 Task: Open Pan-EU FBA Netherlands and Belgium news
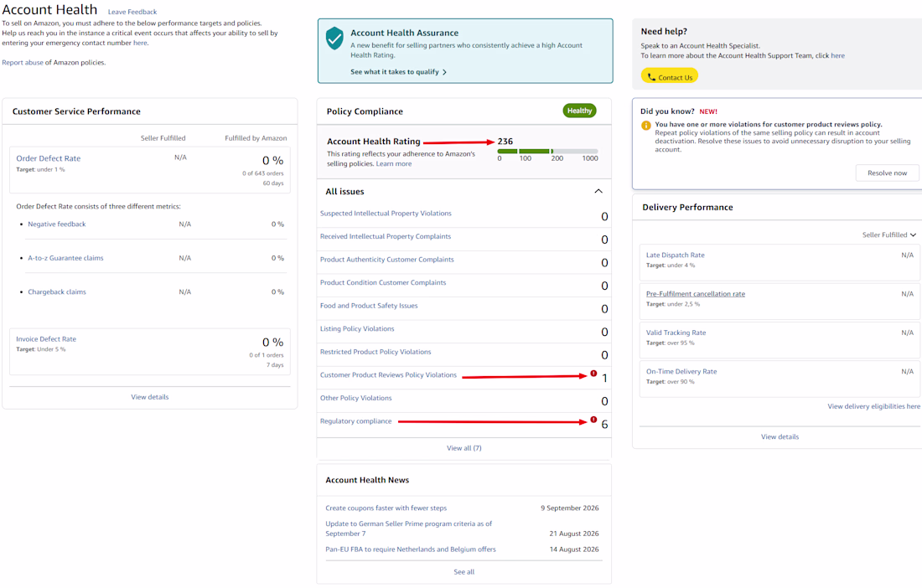pos(411,549)
